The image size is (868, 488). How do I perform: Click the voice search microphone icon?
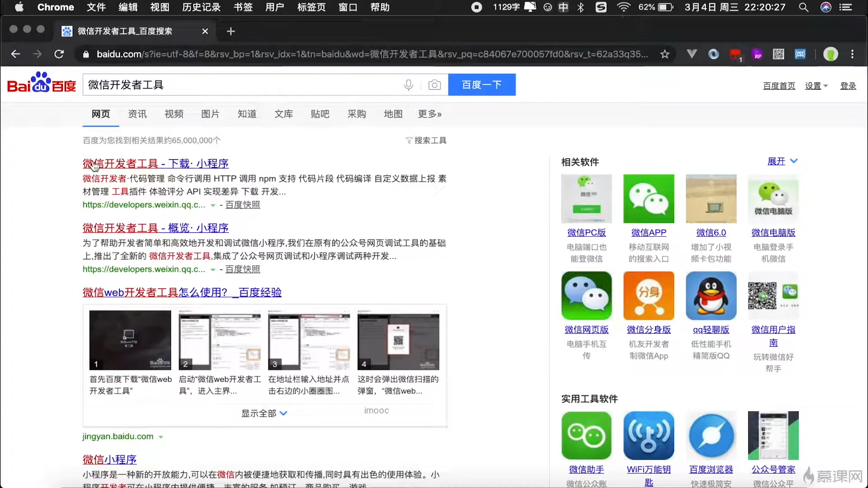point(408,85)
